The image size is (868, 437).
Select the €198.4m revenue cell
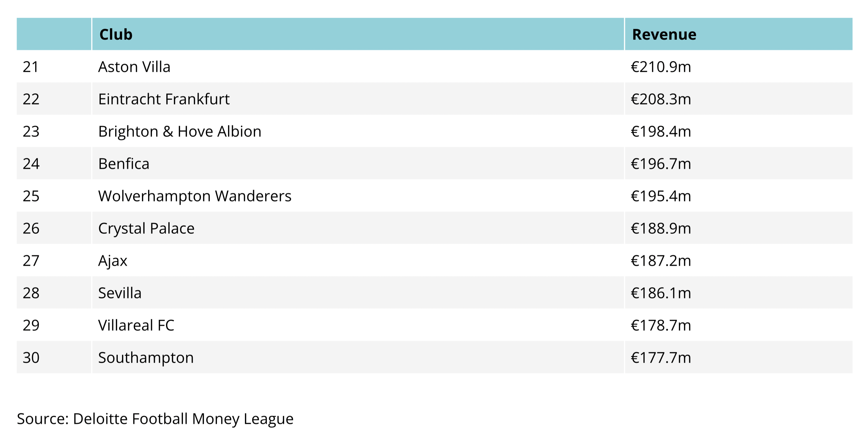[661, 131]
